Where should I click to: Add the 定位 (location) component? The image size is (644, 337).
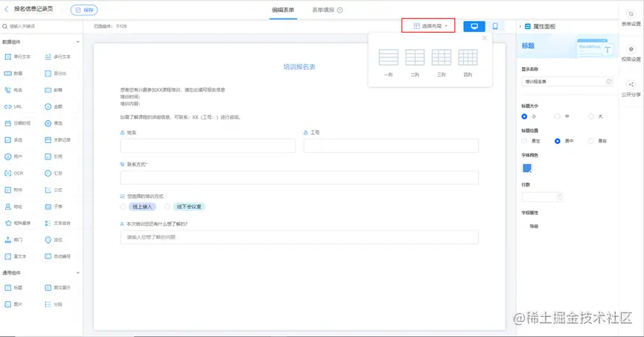tap(54, 239)
